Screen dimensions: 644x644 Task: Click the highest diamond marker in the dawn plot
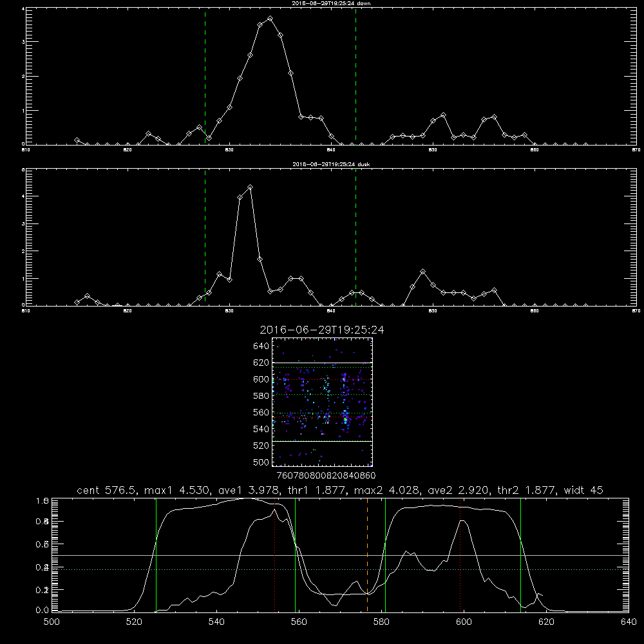270,19
